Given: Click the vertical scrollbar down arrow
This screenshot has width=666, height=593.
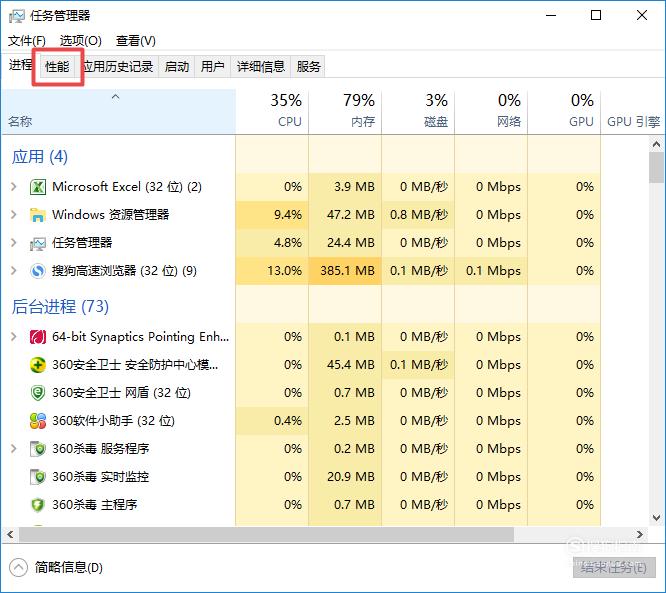Looking at the screenshot, I should click(x=657, y=518).
